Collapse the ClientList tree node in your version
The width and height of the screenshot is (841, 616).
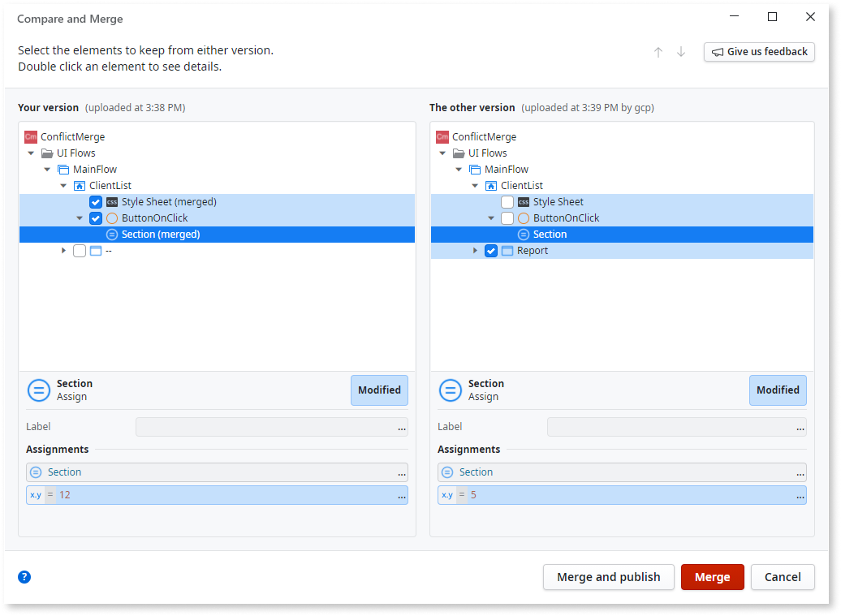(63, 185)
